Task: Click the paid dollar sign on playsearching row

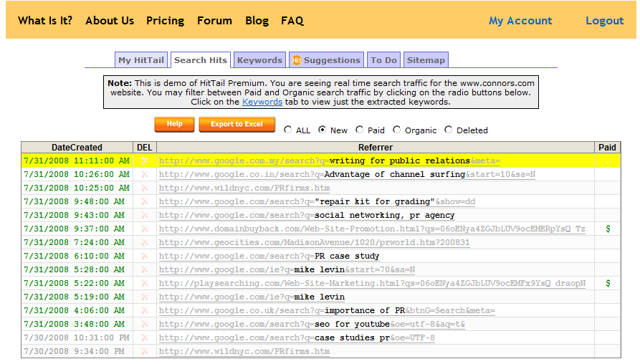Action: (x=608, y=283)
